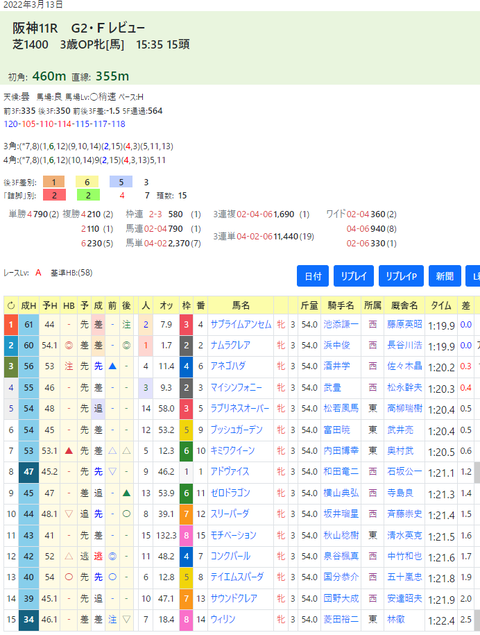This screenshot has width=480, height=635.
Task: Click the orange swatch labeled 1
Action: (53, 182)
